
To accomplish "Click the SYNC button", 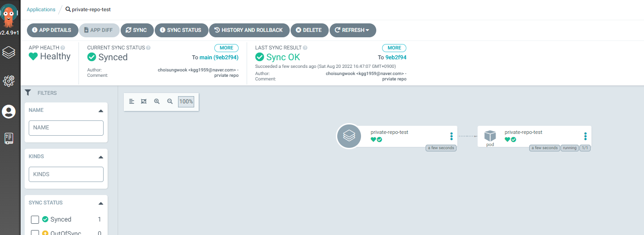I will [x=137, y=30].
